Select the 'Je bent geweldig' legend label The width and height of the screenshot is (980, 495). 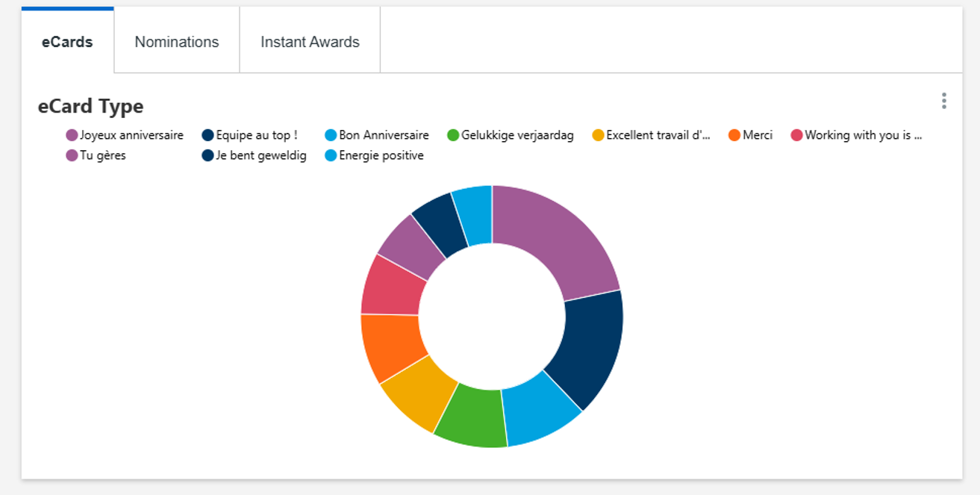(x=261, y=155)
